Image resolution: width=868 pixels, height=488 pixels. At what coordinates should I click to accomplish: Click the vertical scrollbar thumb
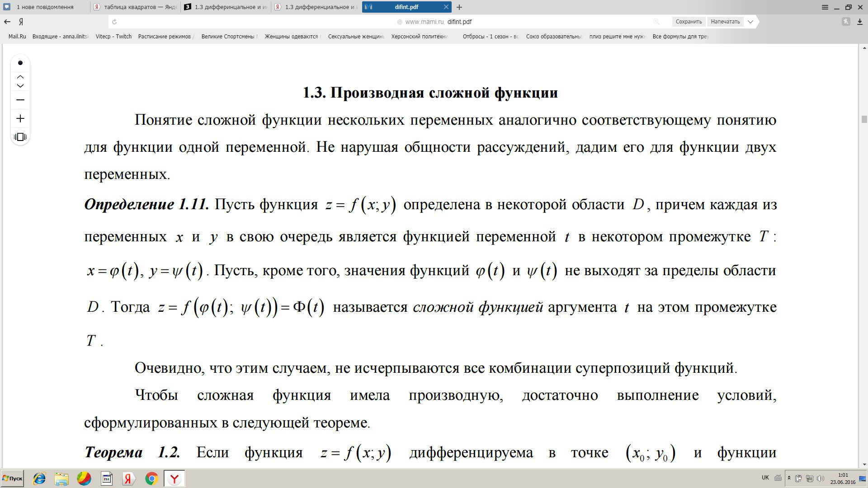(864, 119)
